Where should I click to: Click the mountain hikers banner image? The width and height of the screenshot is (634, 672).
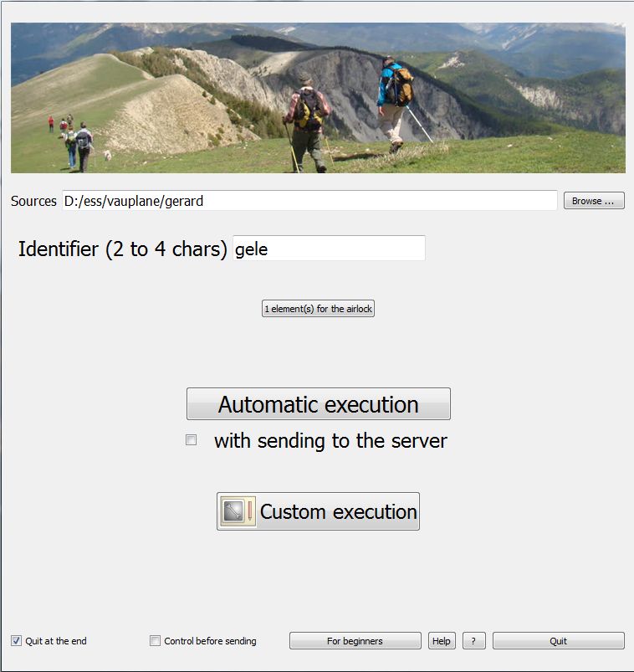click(318, 98)
